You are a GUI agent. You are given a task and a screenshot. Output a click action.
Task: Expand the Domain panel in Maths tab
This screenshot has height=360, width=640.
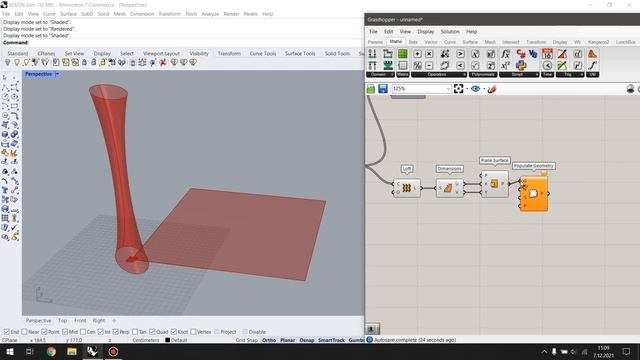[x=380, y=75]
